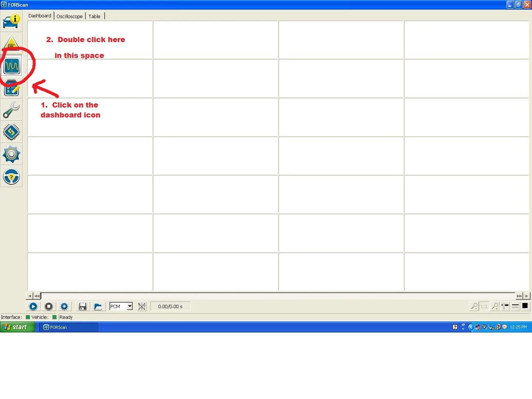Open the DTC trouble codes section
The width and height of the screenshot is (532, 399).
pyautogui.click(x=11, y=43)
